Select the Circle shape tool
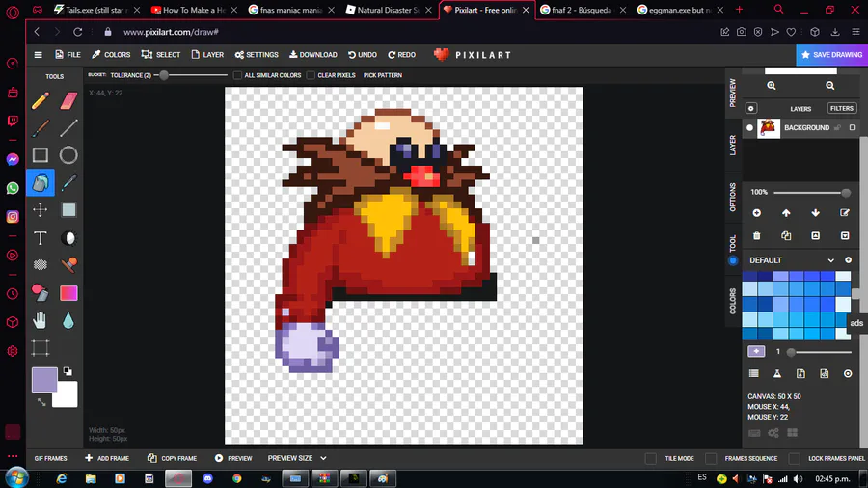868x488 pixels. [x=68, y=155]
